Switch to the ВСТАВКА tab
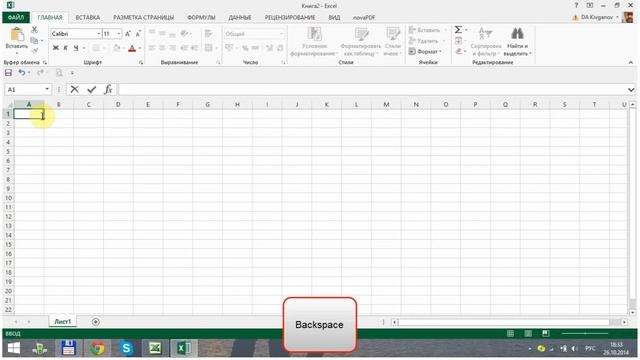This screenshot has width=640, height=360. click(x=87, y=18)
